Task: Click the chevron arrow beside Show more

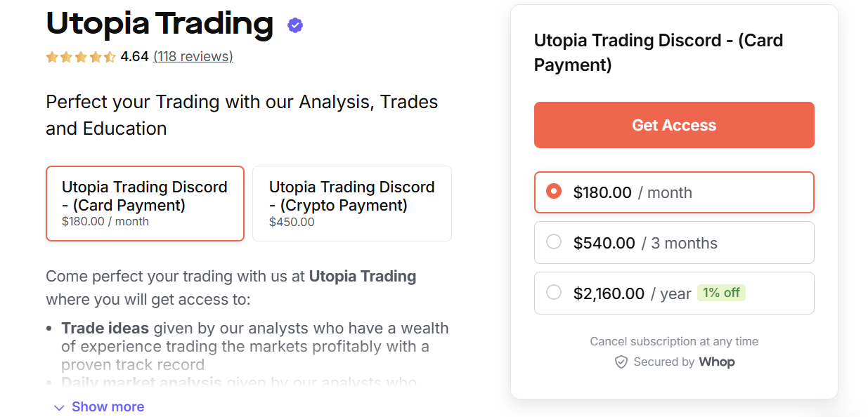Action: point(58,407)
